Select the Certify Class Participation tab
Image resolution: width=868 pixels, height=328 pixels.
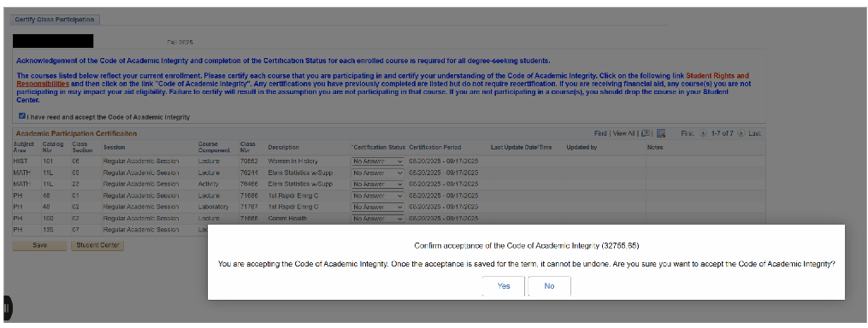click(x=54, y=20)
